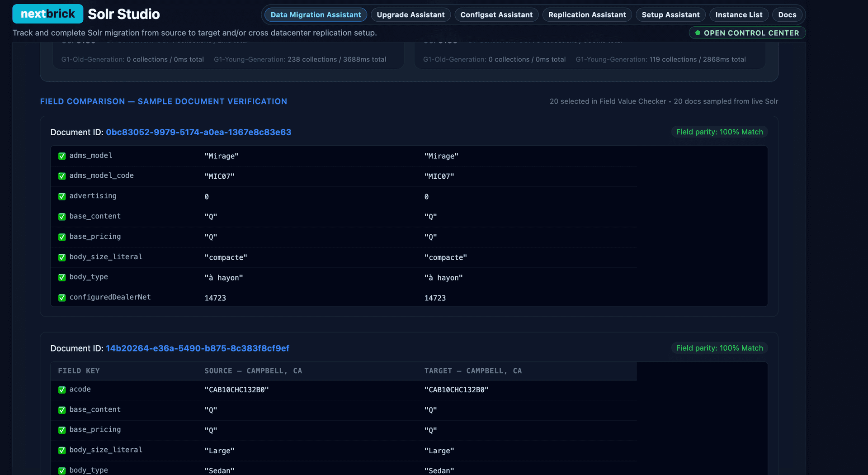Click the check icon beside "compacte" body_size_literal
The image size is (868, 475).
coord(62,257)
